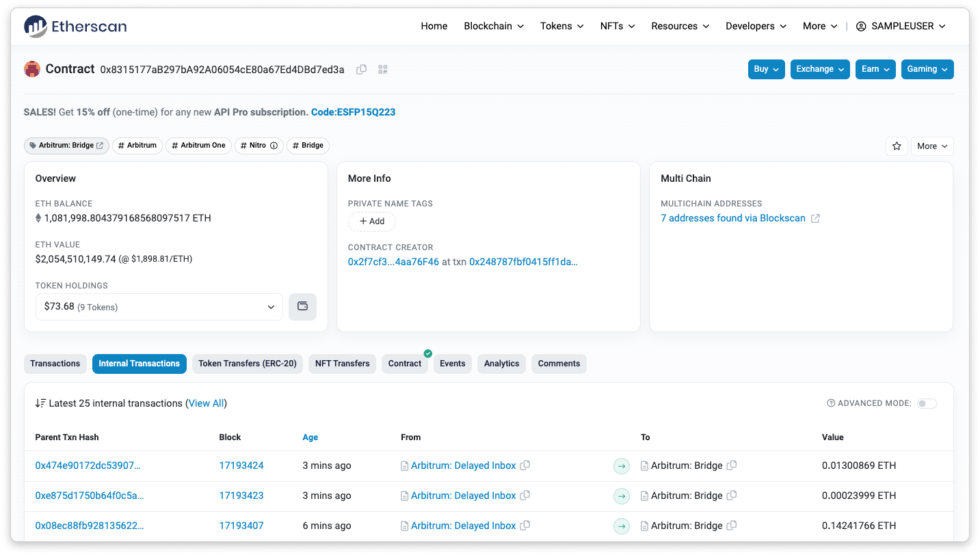
Task: Show QR code for contract address
Action: tap(383, 69)
